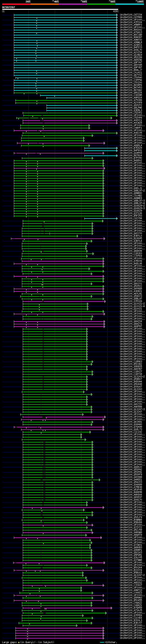Click the red 20% identity legend segment

coord(16,4)
